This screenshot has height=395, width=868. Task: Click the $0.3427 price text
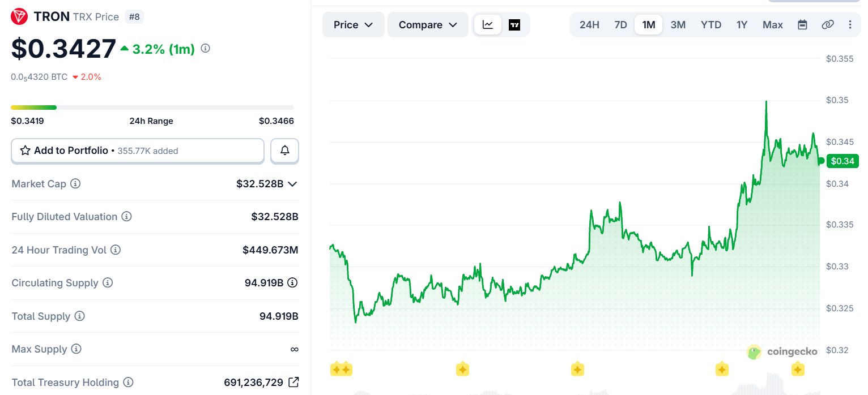63,49
